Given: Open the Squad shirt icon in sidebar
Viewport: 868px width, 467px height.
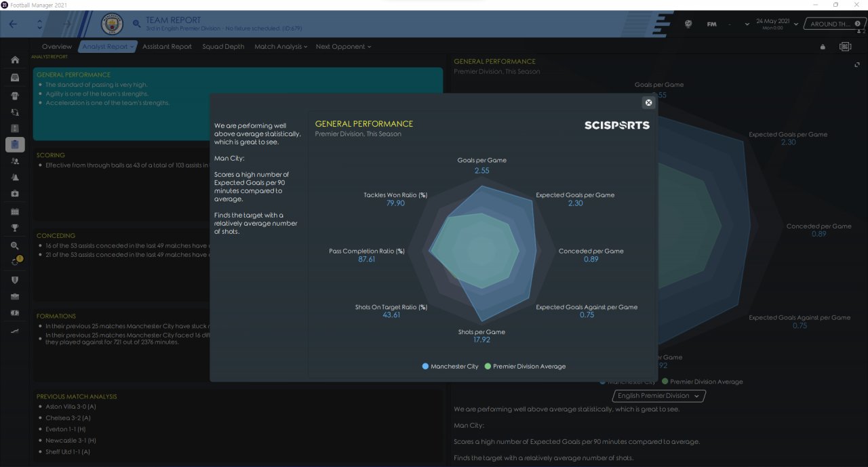Looking at the screenshot, I should click(15, 96).
